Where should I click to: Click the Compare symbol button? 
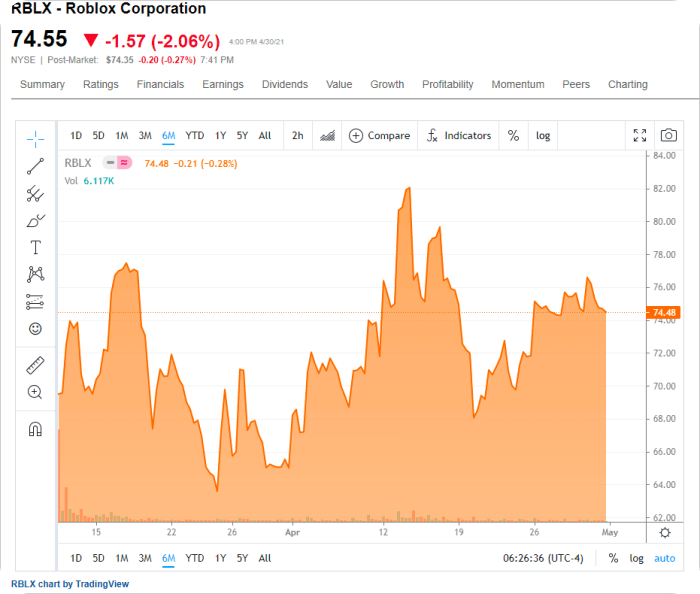tap(379, 136)
